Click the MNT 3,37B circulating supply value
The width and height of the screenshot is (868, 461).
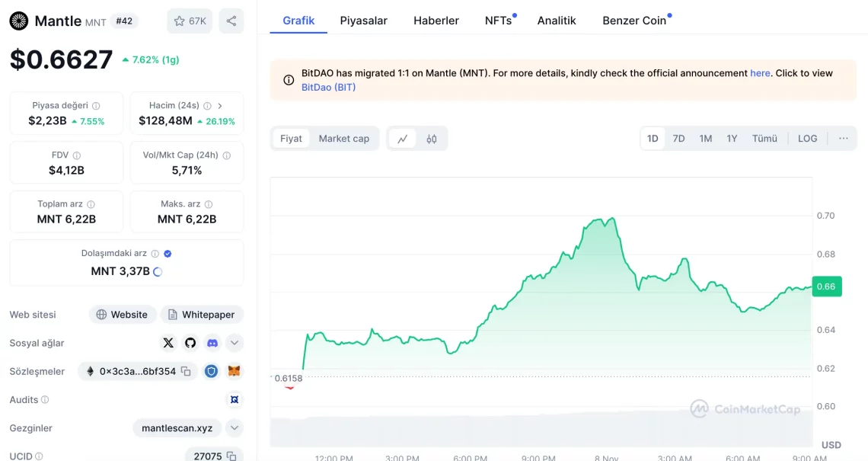pos(120,271)
